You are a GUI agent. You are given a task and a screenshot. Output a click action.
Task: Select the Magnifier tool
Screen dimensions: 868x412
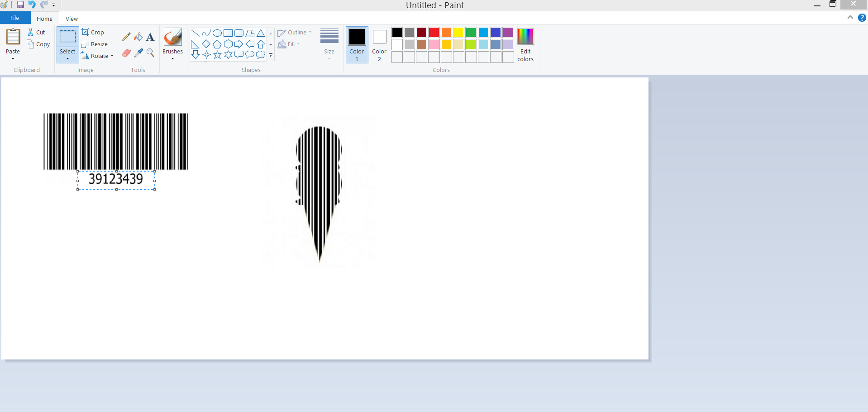pyautogui.click(x=150, y=53)
